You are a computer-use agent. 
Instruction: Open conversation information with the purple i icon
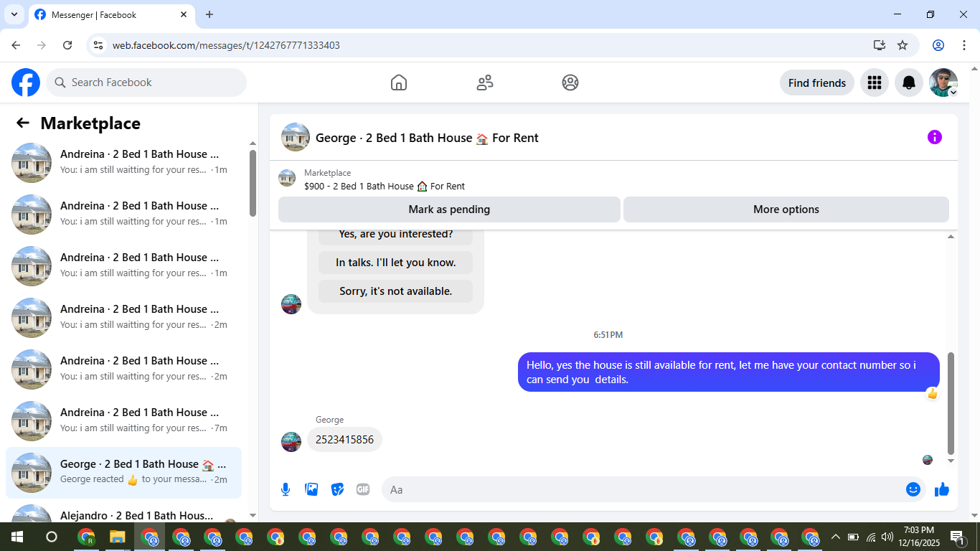(x=934, y=137)
